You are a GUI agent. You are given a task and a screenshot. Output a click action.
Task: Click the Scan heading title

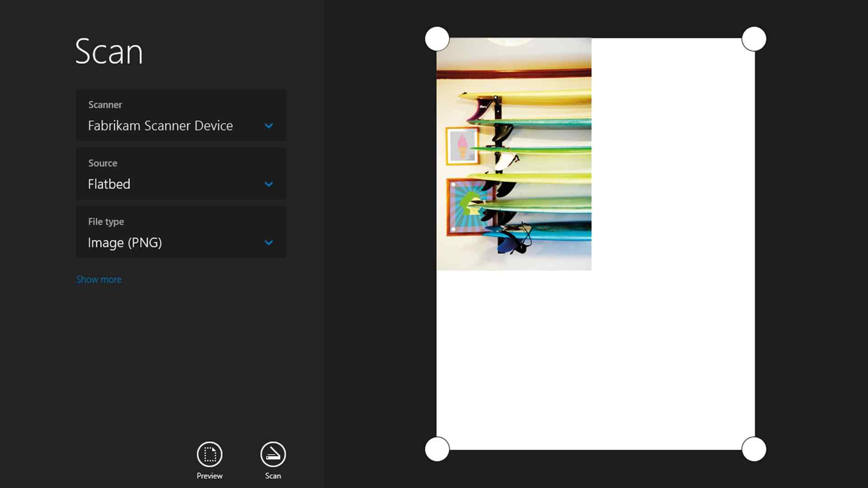(x=109, y=51)
